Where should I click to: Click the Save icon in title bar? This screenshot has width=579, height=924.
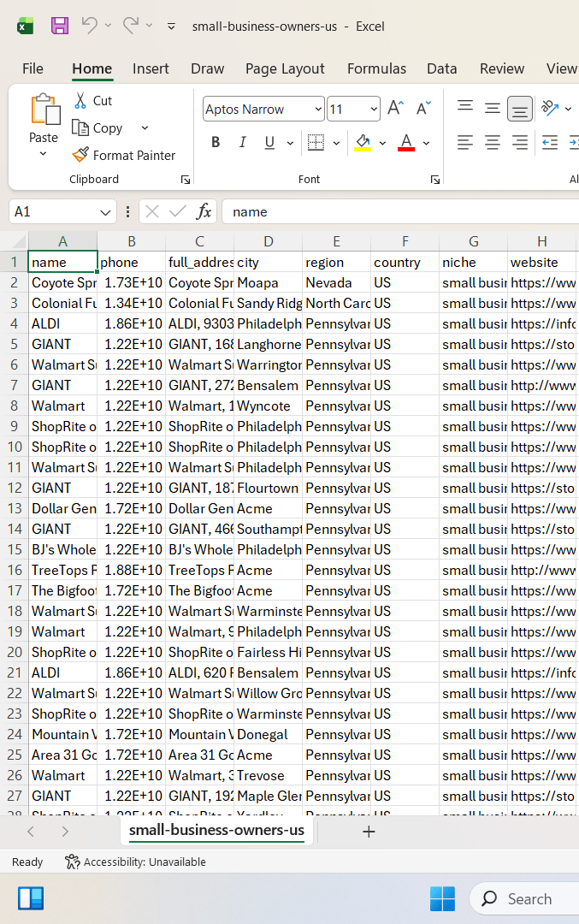pyautogui.click(x=60, y=26)
